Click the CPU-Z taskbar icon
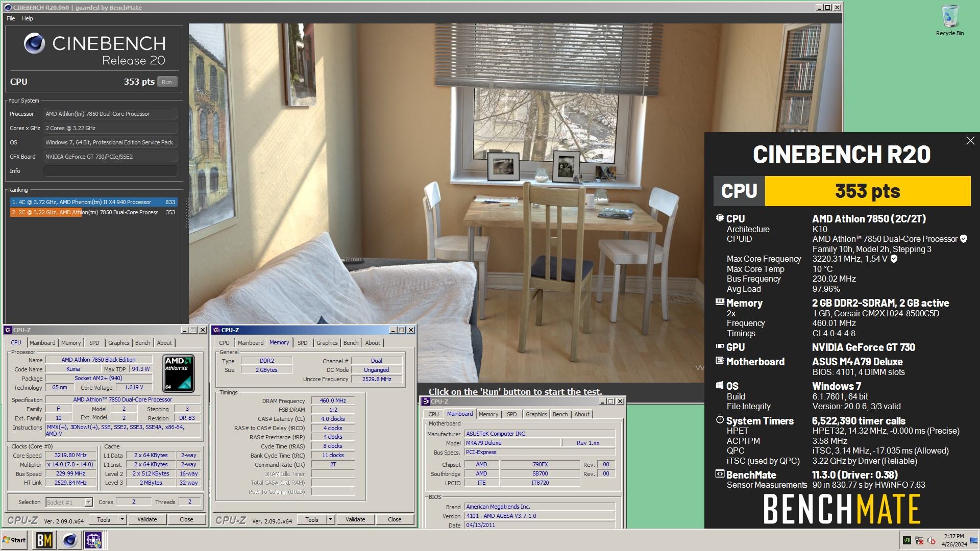 [93, 540]
